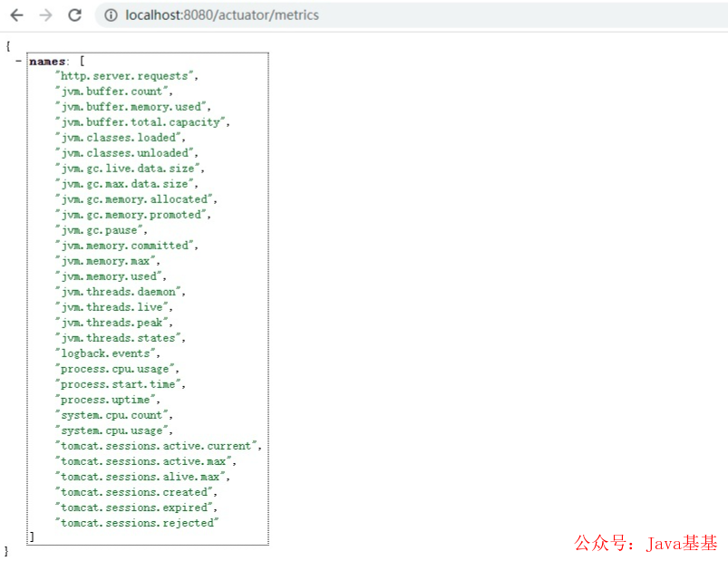Select the "jvm.gc.max.data.size" entry
Viewport: 728px width, 561px height.
pos(124,184)
